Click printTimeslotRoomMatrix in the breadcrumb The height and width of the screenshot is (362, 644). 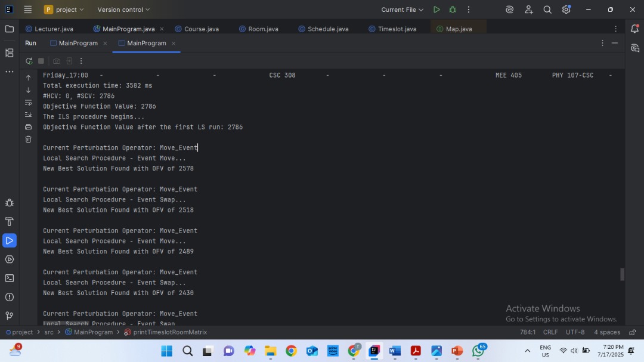(170, 332)
